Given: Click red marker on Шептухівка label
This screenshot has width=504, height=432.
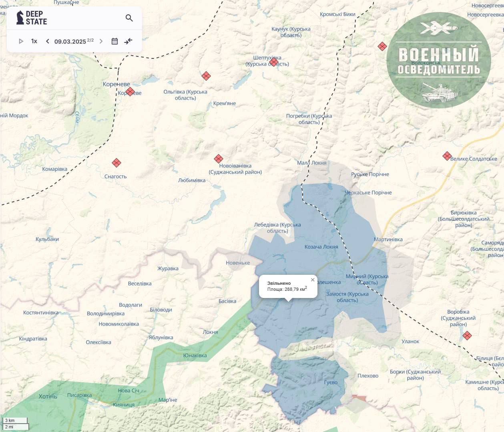Looking at the screenshot, I should click(x=273, y=62).
